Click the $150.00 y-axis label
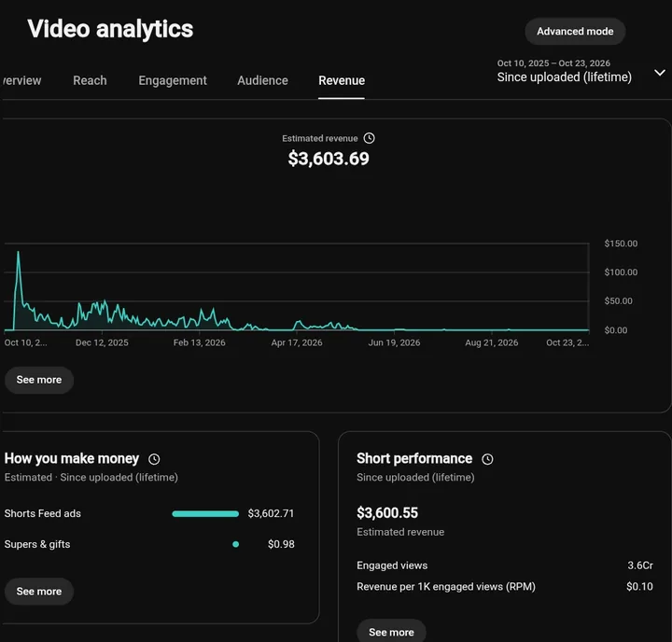 [x=621, y=244]
